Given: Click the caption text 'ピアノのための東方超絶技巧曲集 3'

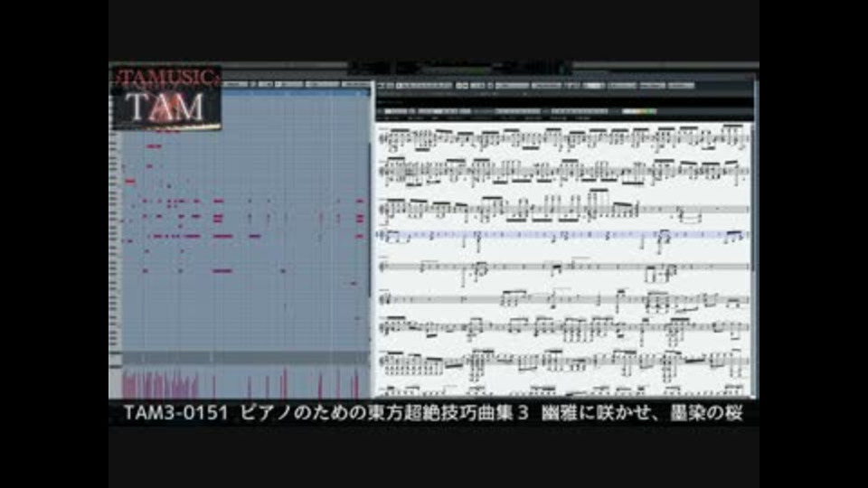Looking at the screenshot, I should tap(384, 413).
